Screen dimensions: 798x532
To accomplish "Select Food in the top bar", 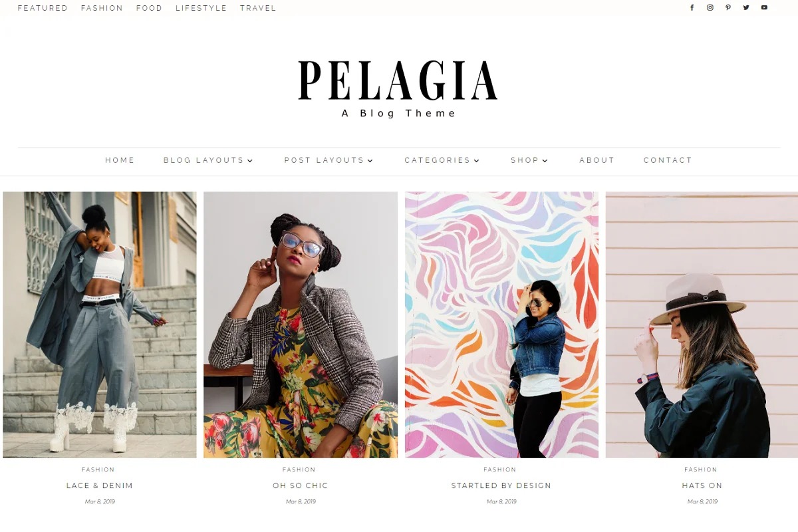I will 149,8.
